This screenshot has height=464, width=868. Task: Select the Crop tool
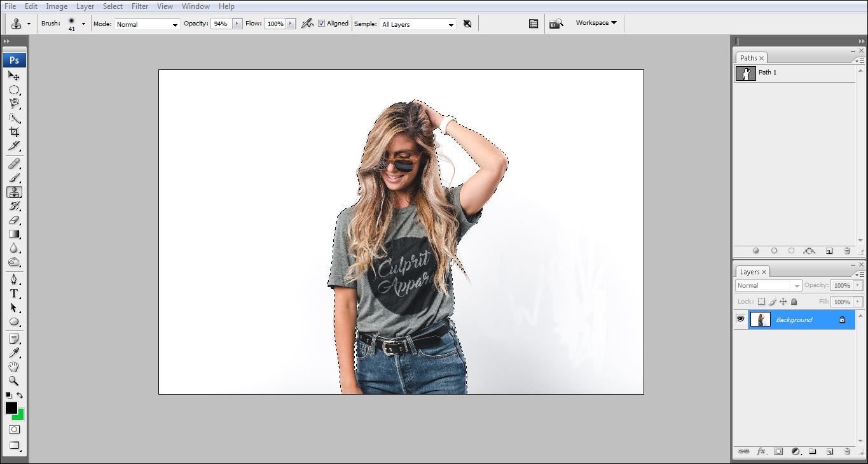tap(14, 132)
